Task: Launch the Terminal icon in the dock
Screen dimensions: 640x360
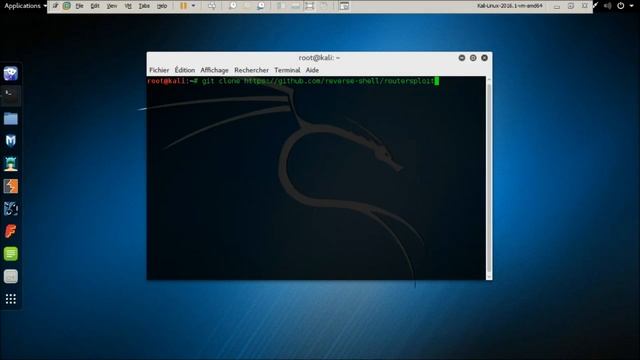Action: point(11,96)
